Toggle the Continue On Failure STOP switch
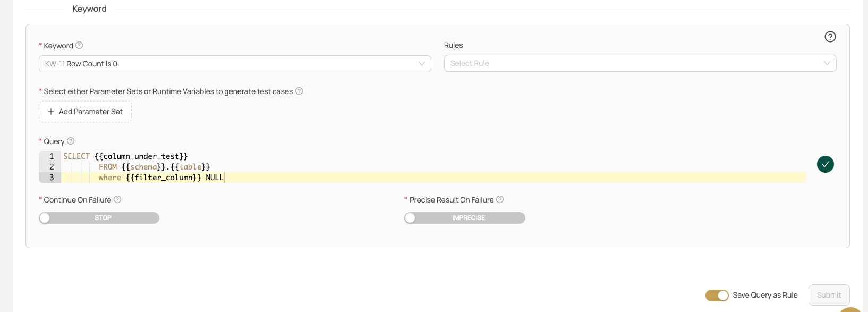Viewport: 868px width, 312px height. 99,218
